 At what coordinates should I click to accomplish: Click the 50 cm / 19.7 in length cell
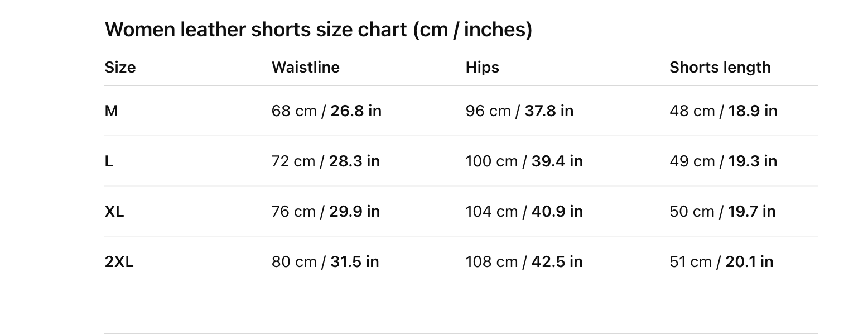tap(722, 212)
